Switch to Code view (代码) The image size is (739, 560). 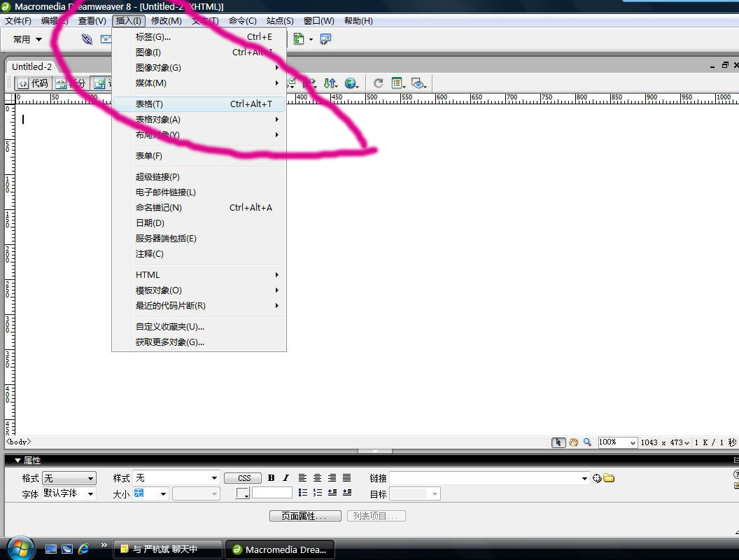[33, 83]
